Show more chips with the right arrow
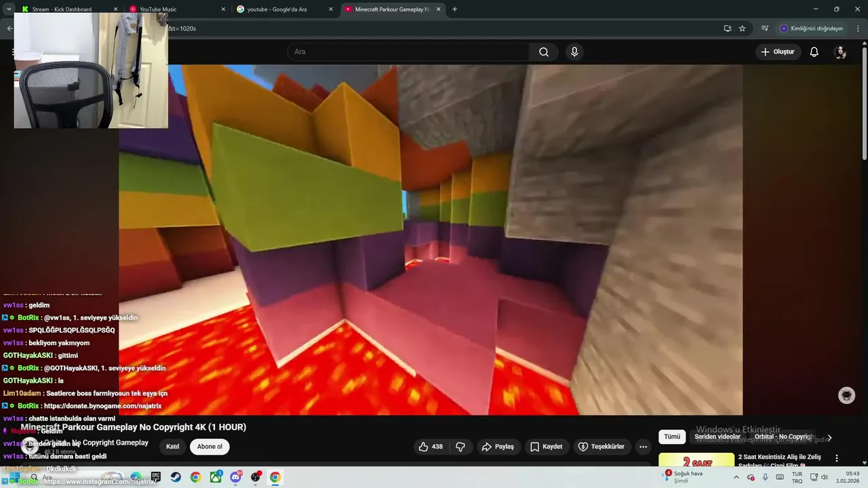 pos(829,438)
